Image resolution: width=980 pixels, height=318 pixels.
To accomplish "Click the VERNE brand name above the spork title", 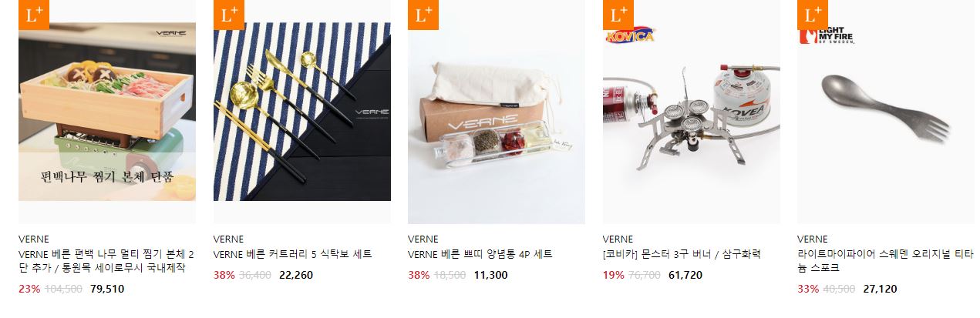I will [x=812, y=239].
